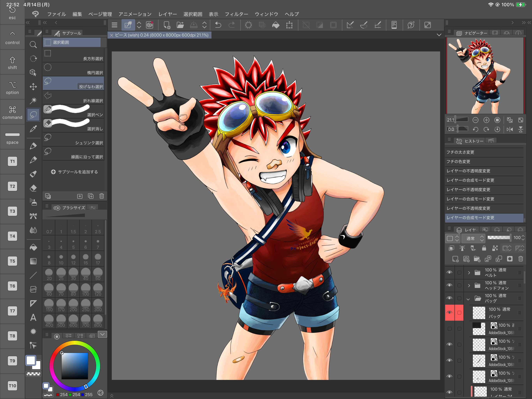Click サブツールを追加する
Viewport: 532px width, 399px height.
pyautogui.click(x=75, y=172)
